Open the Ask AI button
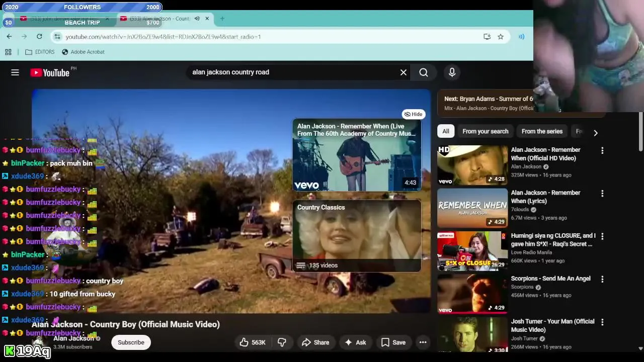This screenshot has height=362, width=644. pos(355,342)
